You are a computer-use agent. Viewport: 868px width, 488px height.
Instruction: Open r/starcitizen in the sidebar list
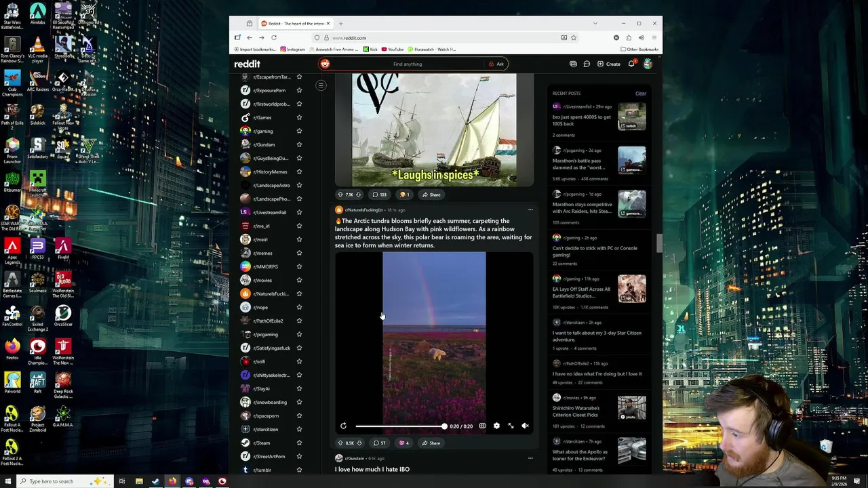(x=265, y=429)
